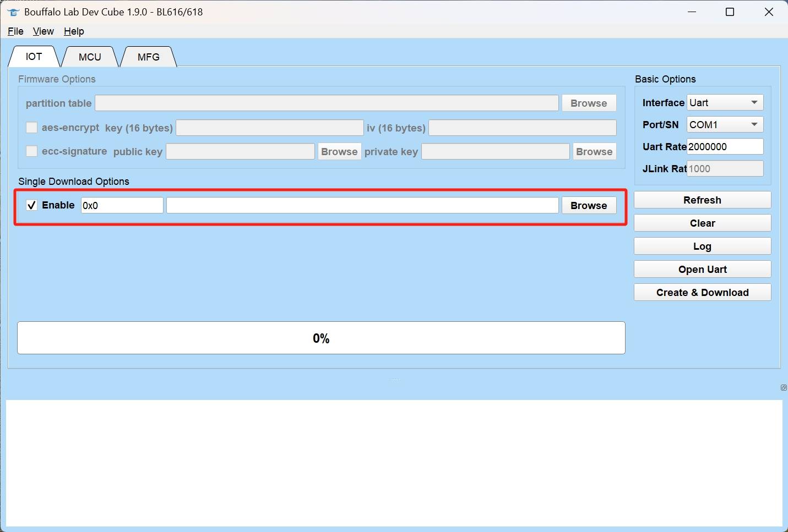
Task: Click the 0x0 address input field
Action: click(122, 206)
